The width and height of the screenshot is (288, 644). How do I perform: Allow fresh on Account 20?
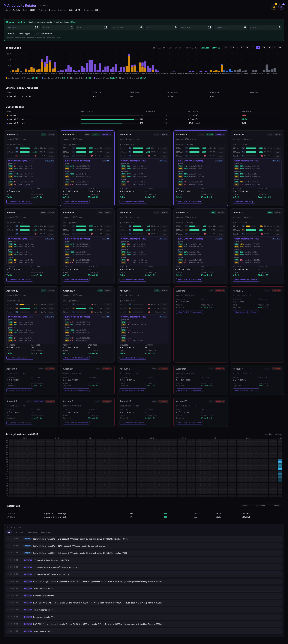(x=189, y=280)
